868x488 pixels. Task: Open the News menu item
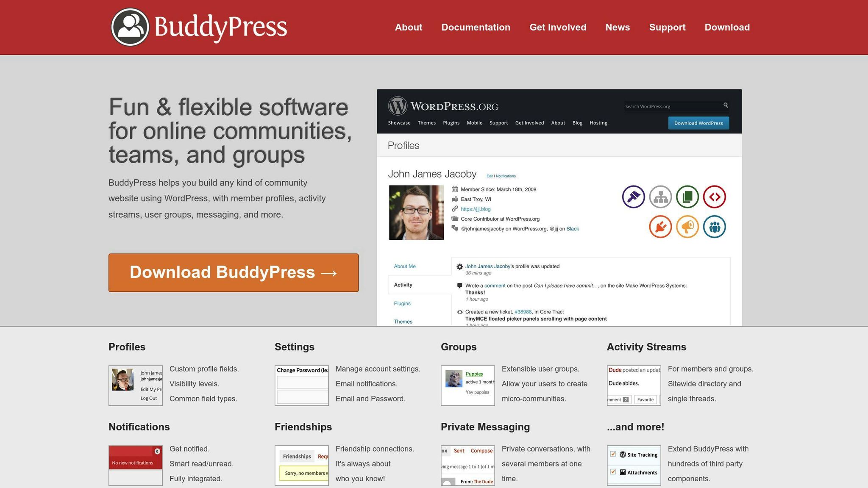[x=618, y=27]
